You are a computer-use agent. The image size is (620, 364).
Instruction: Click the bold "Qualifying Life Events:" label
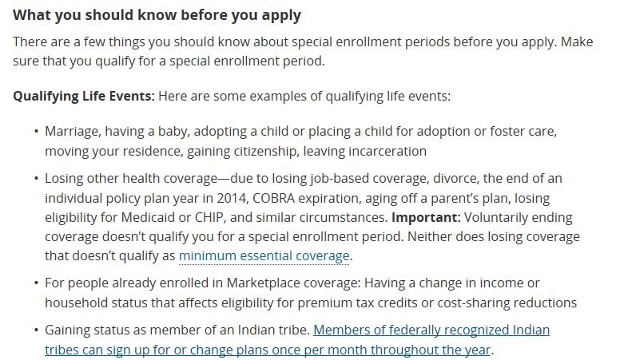pos(84,97)
